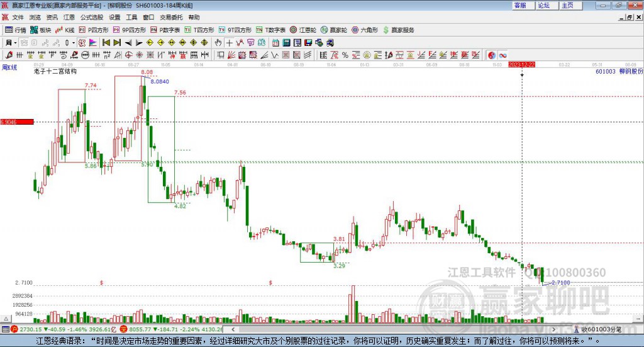
Task: Open the 9T四方形 tool
Action: [x=235, y=30]
